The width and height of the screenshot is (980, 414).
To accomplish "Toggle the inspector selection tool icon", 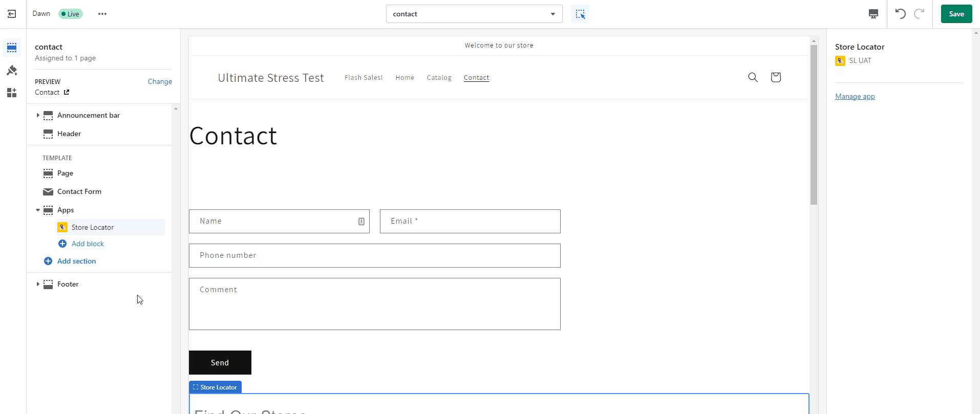I will click(580, 14).
